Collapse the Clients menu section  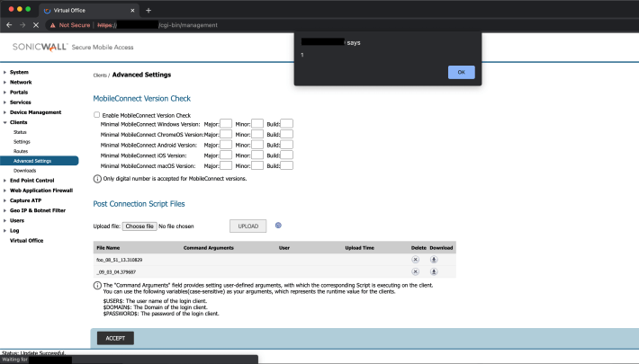18,122
